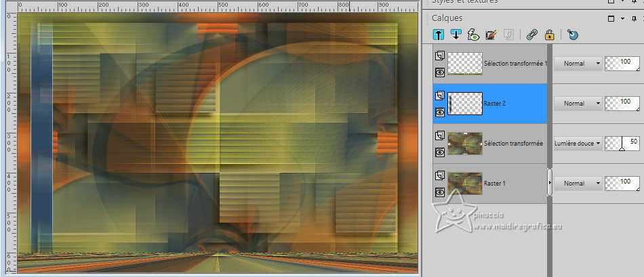Click the blue round layer styles icon
The width and height of the screenshot is (644, 277).
[x=573, y=35]
